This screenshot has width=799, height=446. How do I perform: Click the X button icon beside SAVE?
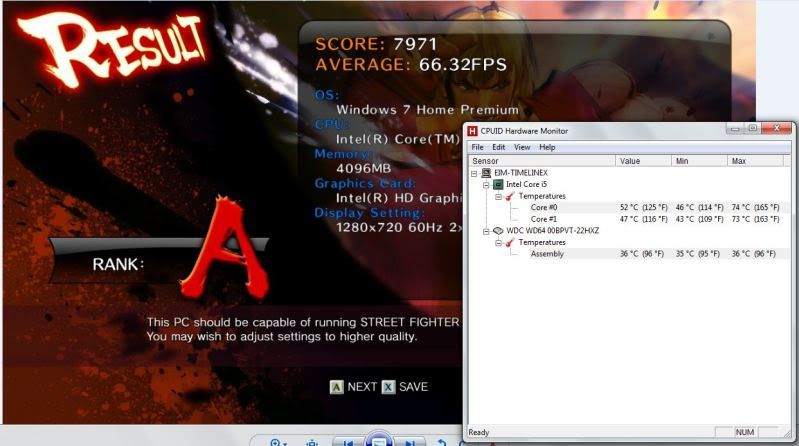point(388,387)
